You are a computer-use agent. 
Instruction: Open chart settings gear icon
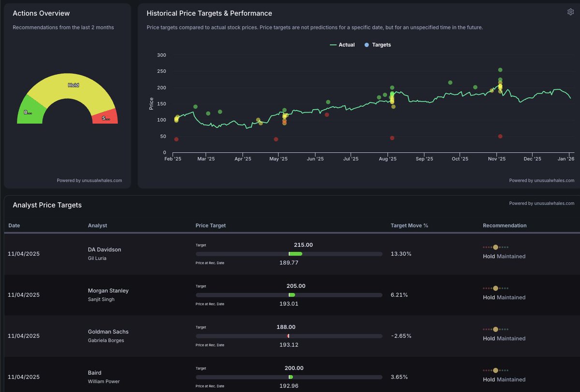570,12
